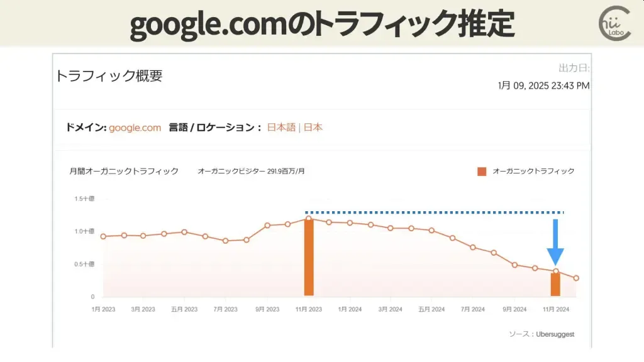Click the peak data point at 11月 2023
The image size is (644, 362).
(x=308, y=219)
